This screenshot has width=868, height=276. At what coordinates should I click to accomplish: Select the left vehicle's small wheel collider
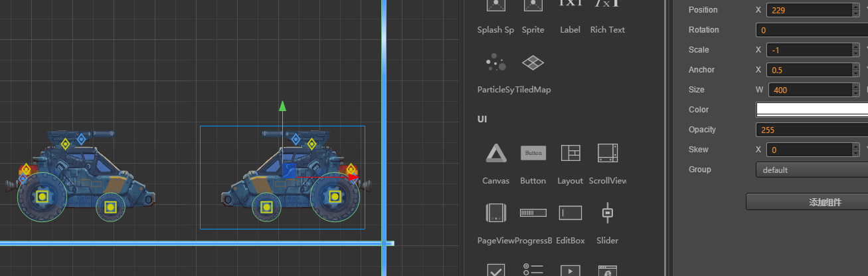point(111,207)
